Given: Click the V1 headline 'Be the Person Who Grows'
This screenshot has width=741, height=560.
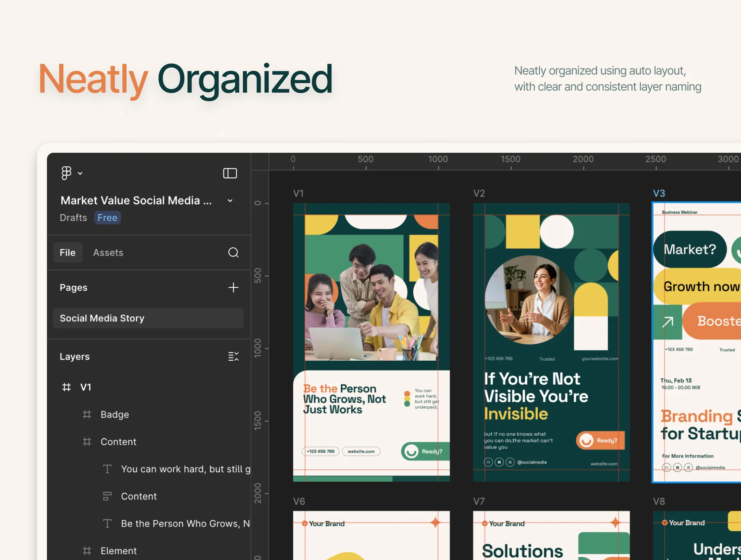Looking at the screenshot, I should (x=345, y=399).
